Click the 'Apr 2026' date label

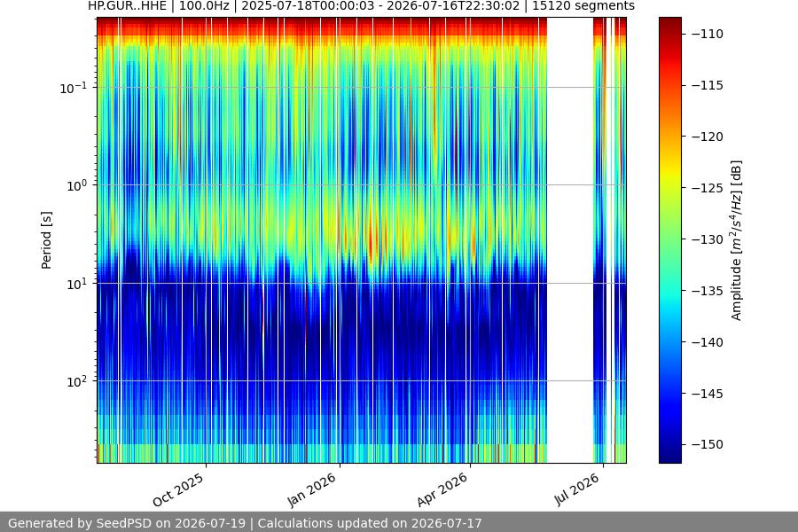click(x=442, y=489)
